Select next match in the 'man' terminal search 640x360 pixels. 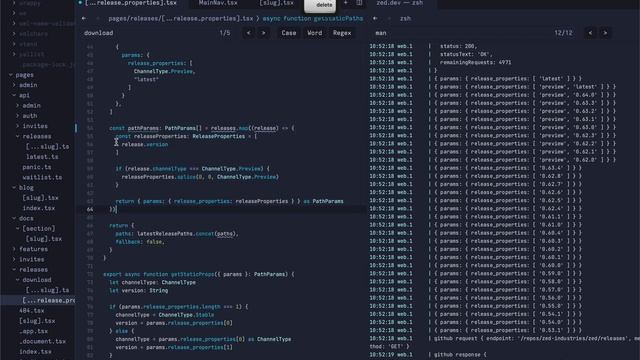pyautogui.click(x=605, y=33)
